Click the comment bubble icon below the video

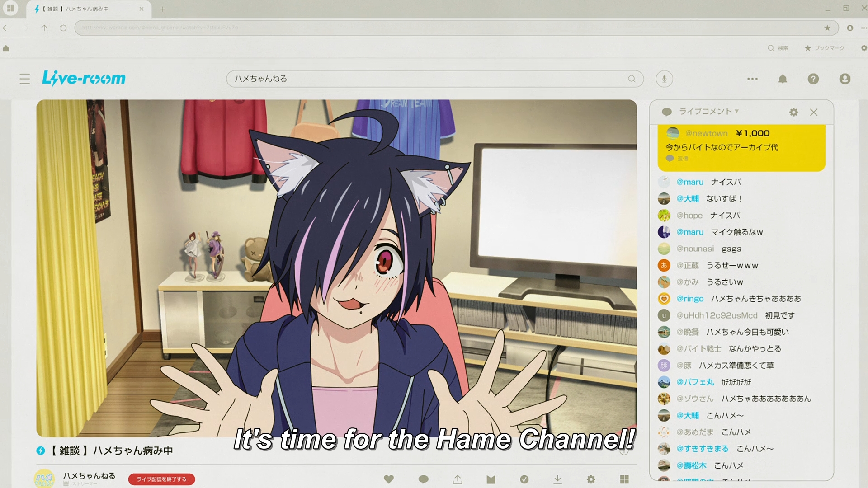pos(424,479)
